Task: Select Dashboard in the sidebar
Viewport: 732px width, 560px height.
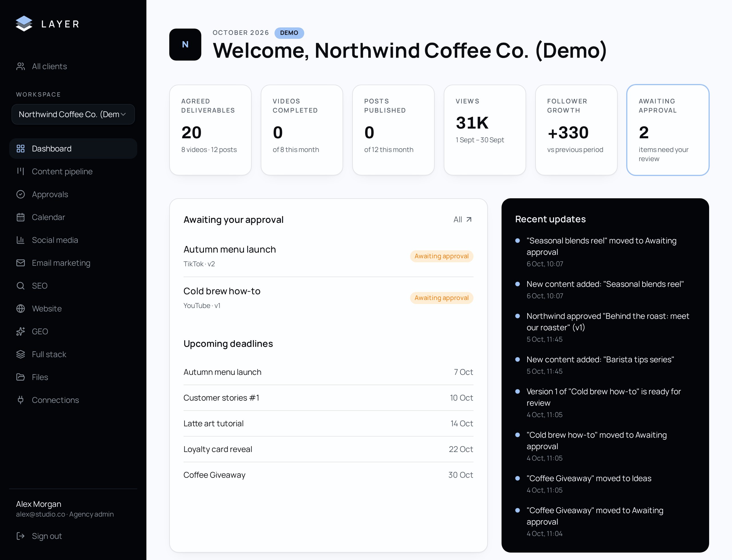Action: pos(73,149)
